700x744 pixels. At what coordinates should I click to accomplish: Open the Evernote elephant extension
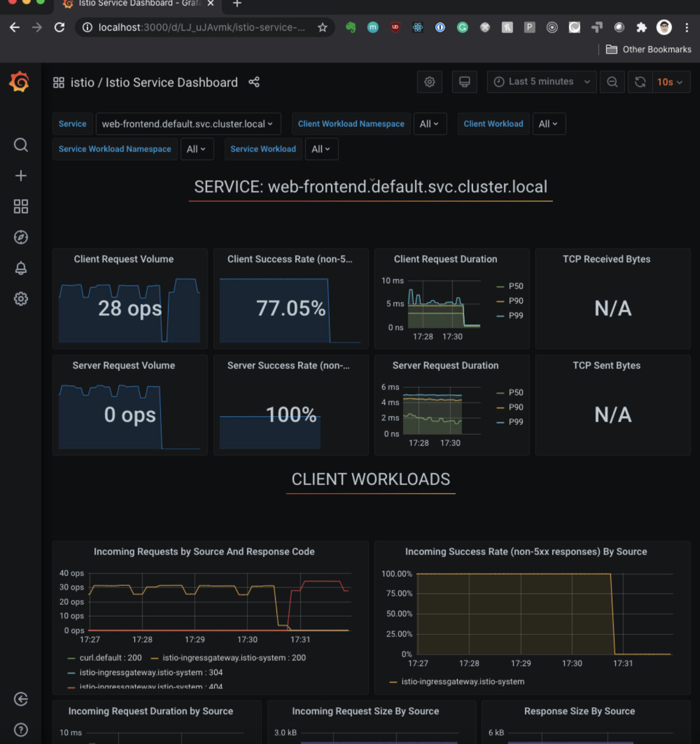(350, 27)
